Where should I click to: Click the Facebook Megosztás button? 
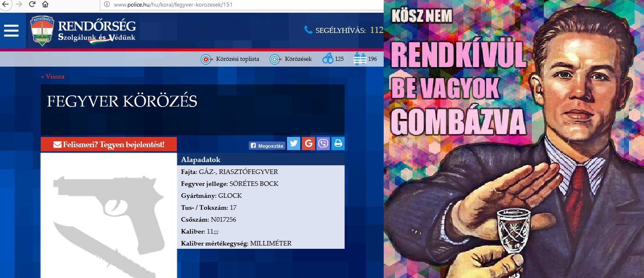point(267,145)
